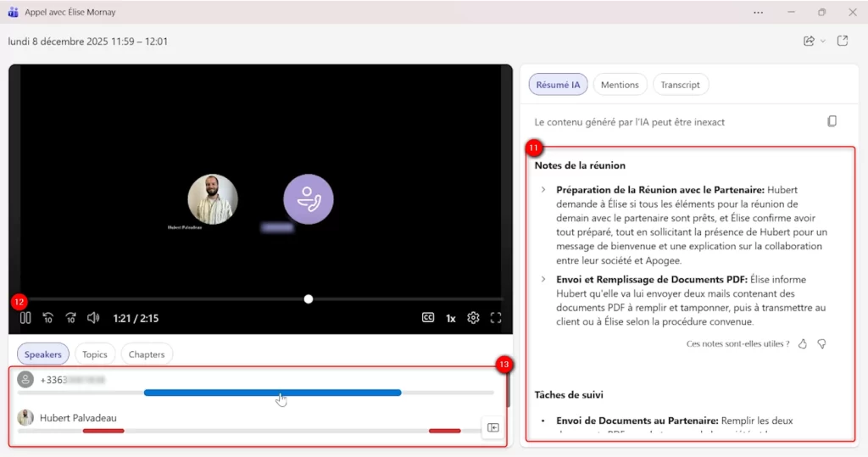Select the Topics button
The image size is (868, 457).
point(95,354)
